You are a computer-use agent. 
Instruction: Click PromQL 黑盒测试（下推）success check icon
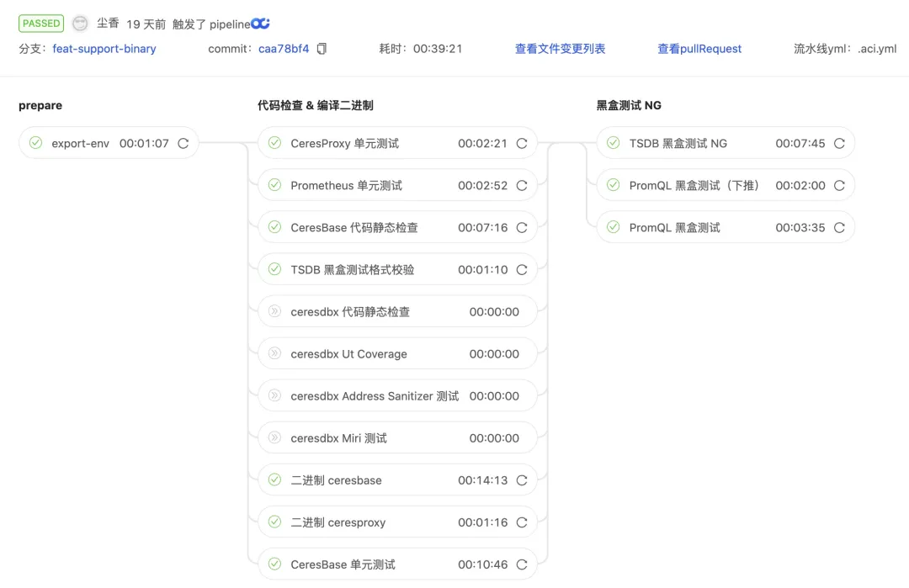coord(614,185)
